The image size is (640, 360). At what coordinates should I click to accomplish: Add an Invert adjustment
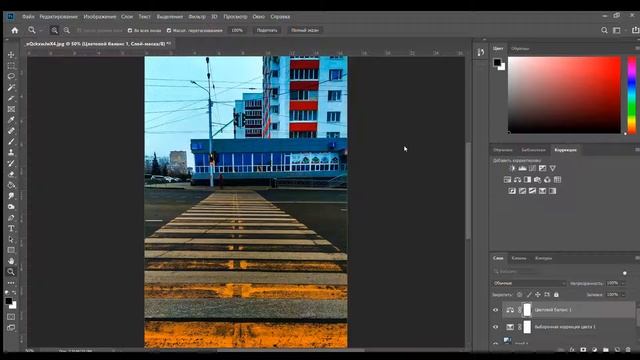[512, 191]
